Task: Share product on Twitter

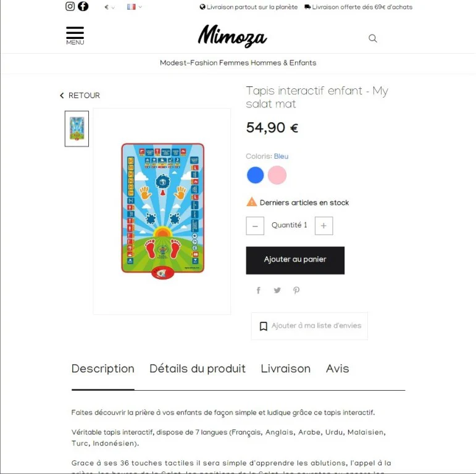Action: [x=277, y=290]
